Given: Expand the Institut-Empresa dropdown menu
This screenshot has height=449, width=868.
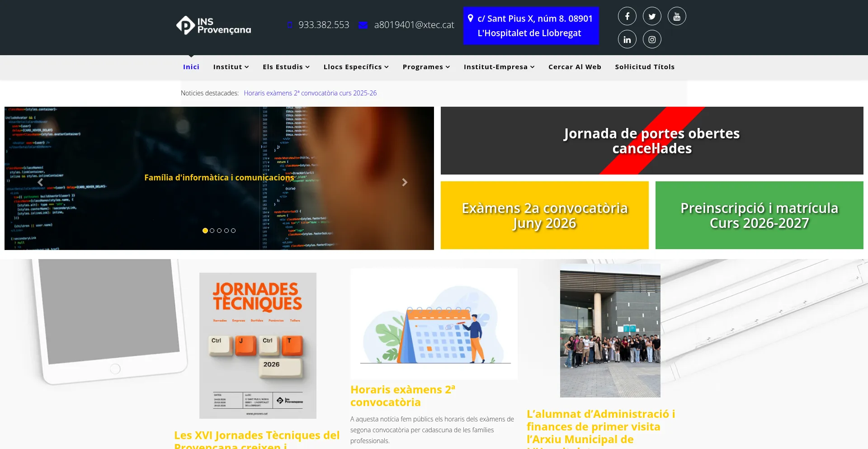Looking at the screenshot, I should click(x=499, y=67).
